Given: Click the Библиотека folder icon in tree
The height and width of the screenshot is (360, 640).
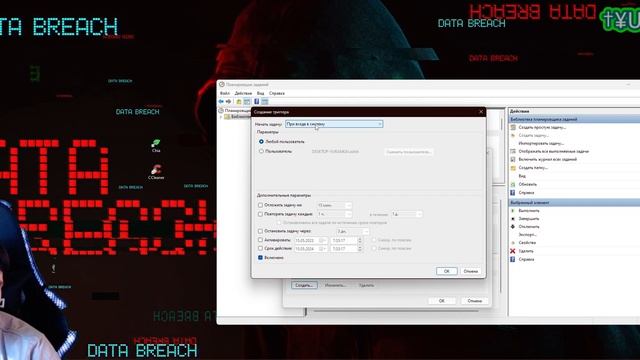Looking at the screenshot, I should pyautogui.click(x=227, y=117).
